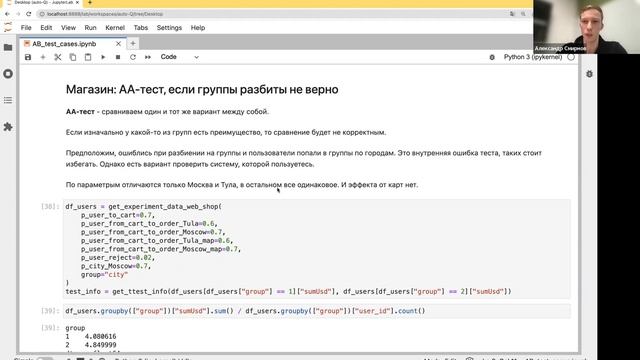Open the cell type Code dropdown

pos(180,57)
